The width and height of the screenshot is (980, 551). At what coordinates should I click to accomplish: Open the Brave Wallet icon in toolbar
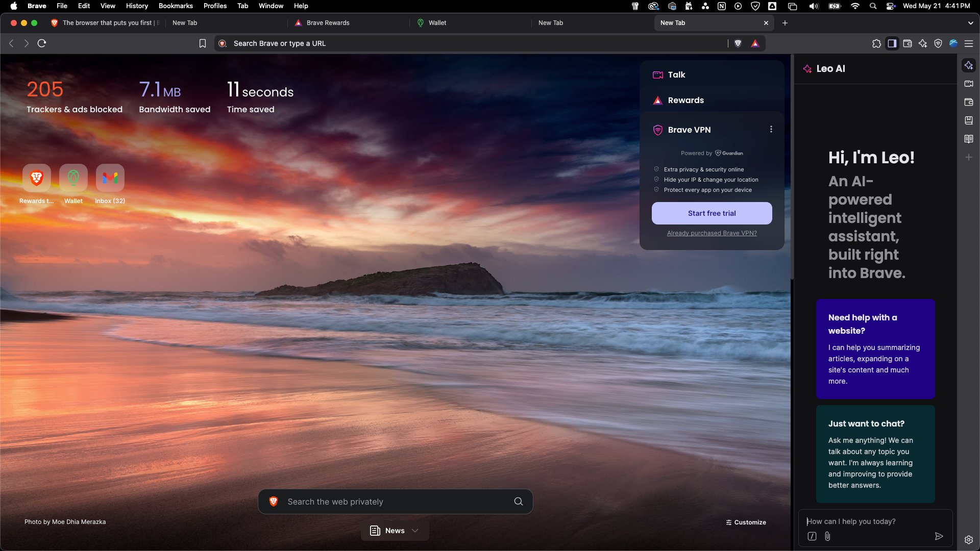[908, 43]
